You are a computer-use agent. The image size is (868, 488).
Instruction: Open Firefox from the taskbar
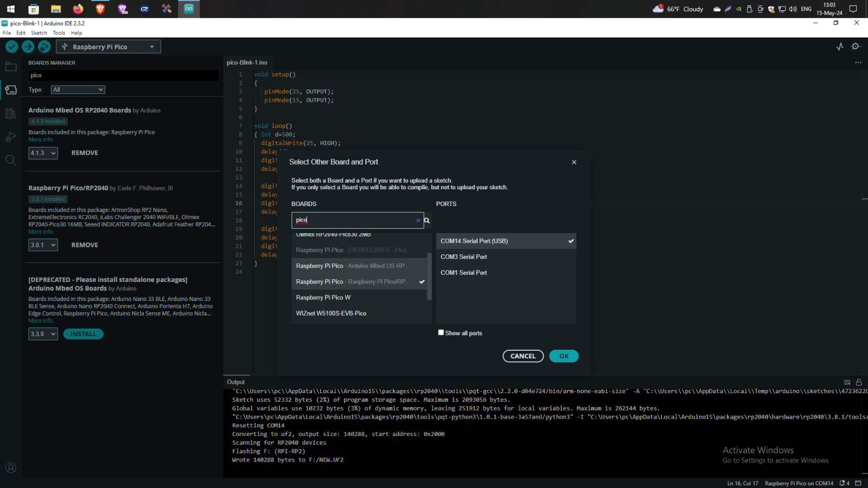(x=78, y=9)
